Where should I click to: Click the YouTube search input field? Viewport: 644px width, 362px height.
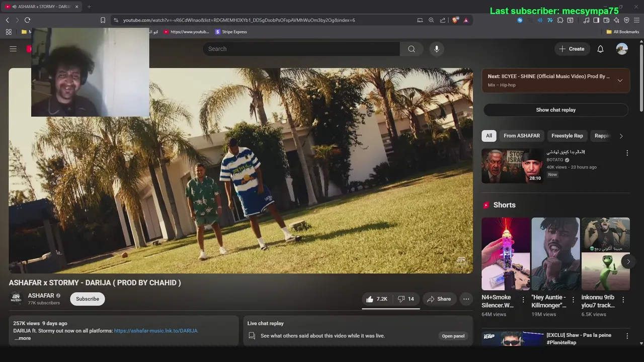click(x=301, y=49)
